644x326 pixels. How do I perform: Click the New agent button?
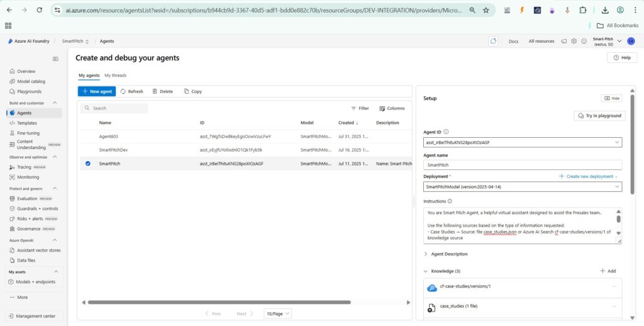[x=97, y=91]
